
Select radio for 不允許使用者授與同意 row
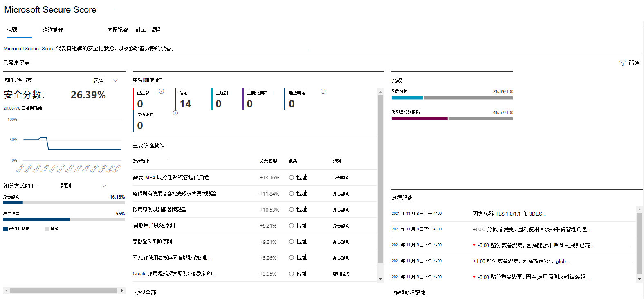point(292,258)
